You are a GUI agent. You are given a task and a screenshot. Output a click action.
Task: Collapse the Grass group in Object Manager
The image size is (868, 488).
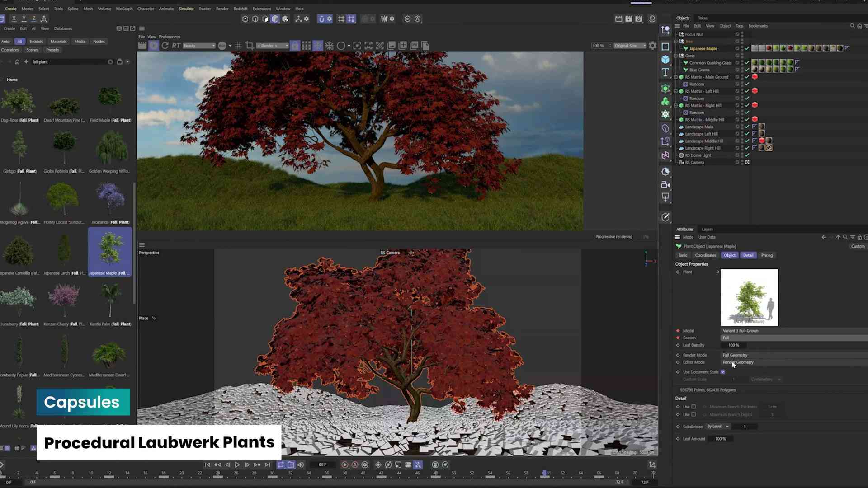675,56
